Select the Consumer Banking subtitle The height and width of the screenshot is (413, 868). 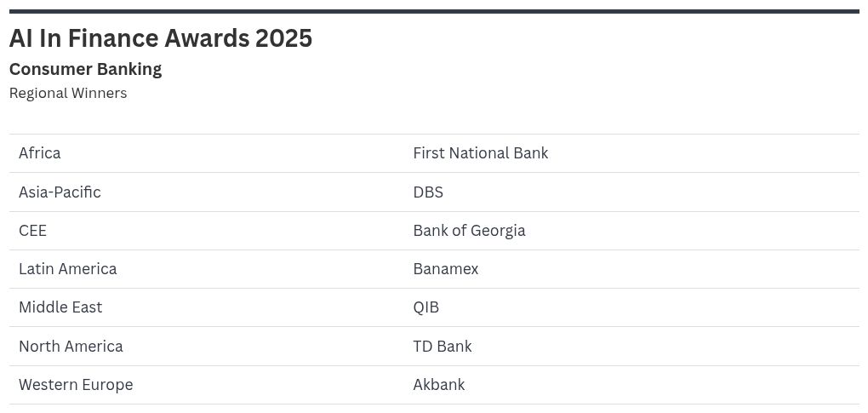coord(85,69)
